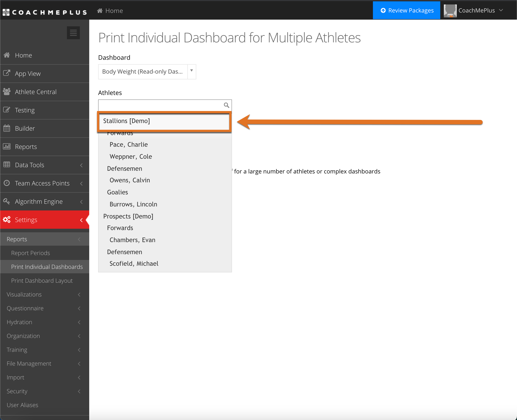The width and height of the screenshot is (517, 420).
Task: Open App View in the sidebar
Action: pyautogui.click(x=45, y=74)
